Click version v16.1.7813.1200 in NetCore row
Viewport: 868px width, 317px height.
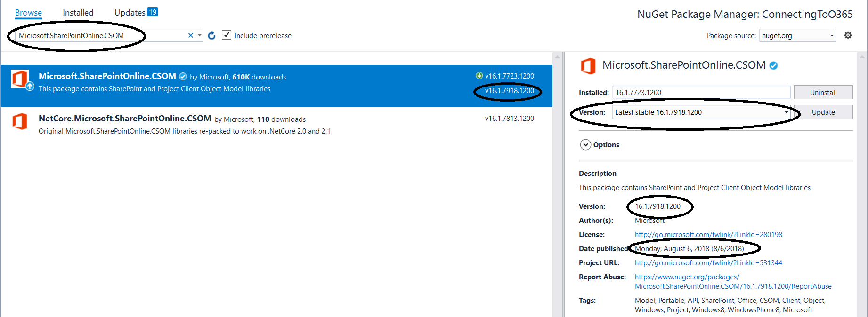(510, 119)
